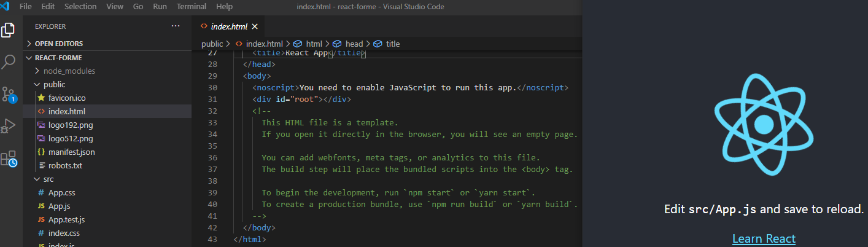
Task: Click favicon.ico star file icon
Action: tap(41, 98)
